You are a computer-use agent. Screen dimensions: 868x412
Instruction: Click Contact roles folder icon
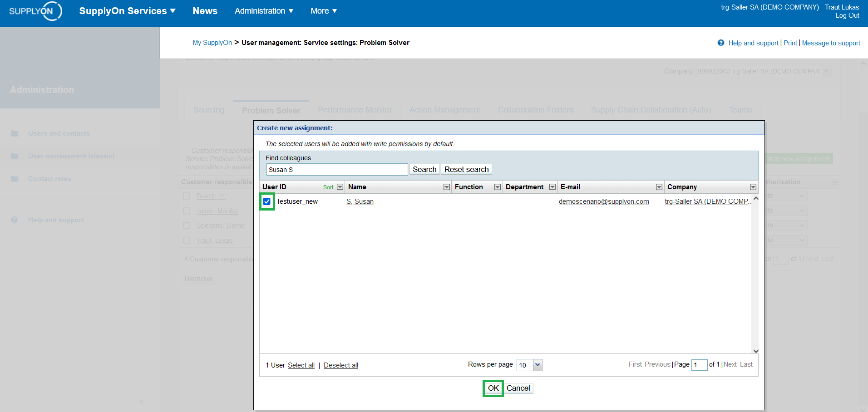15,179
